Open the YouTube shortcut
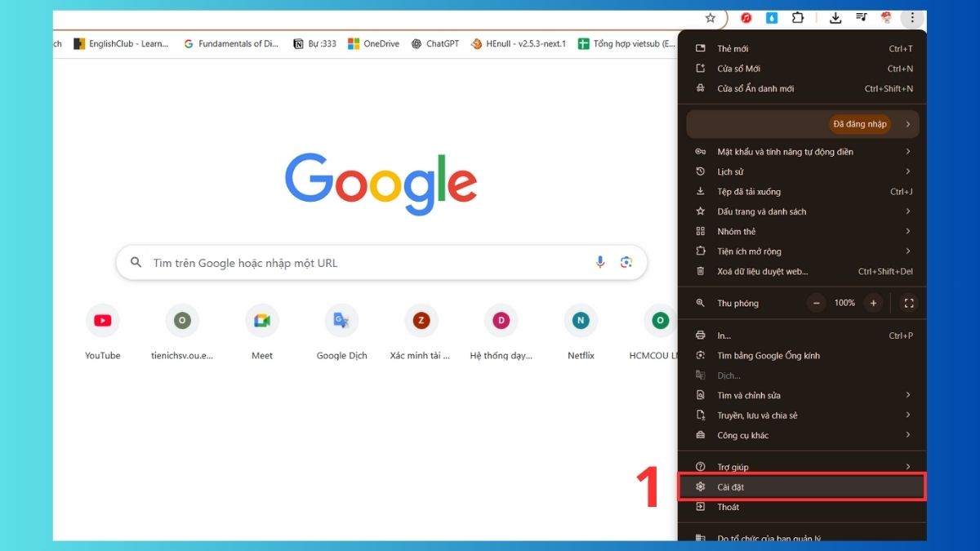 coord(102,320)
